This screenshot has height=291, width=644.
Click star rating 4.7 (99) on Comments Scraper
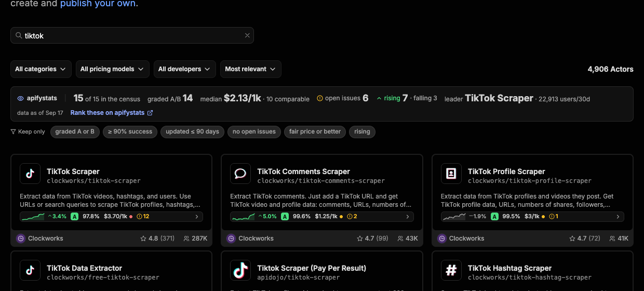(373, 239)
